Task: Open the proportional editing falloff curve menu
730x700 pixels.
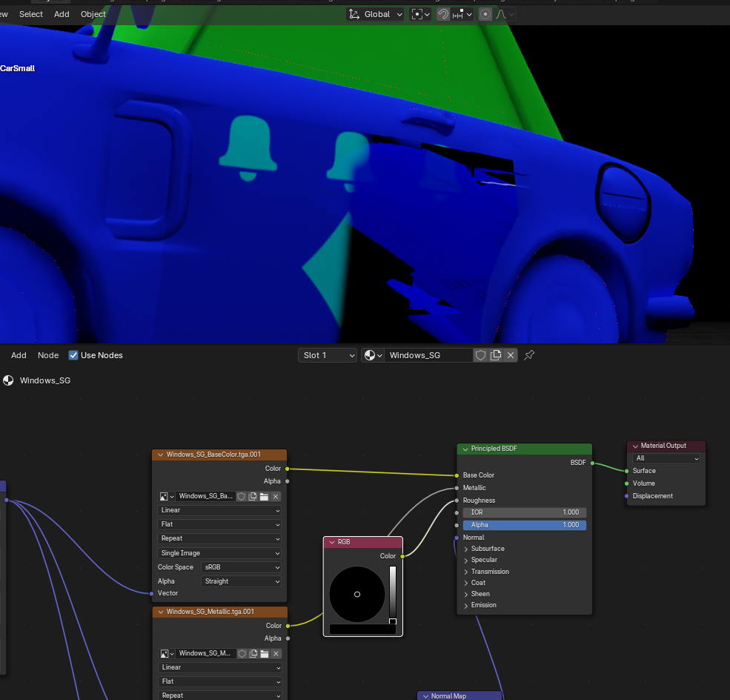Action: coord(505,14)
